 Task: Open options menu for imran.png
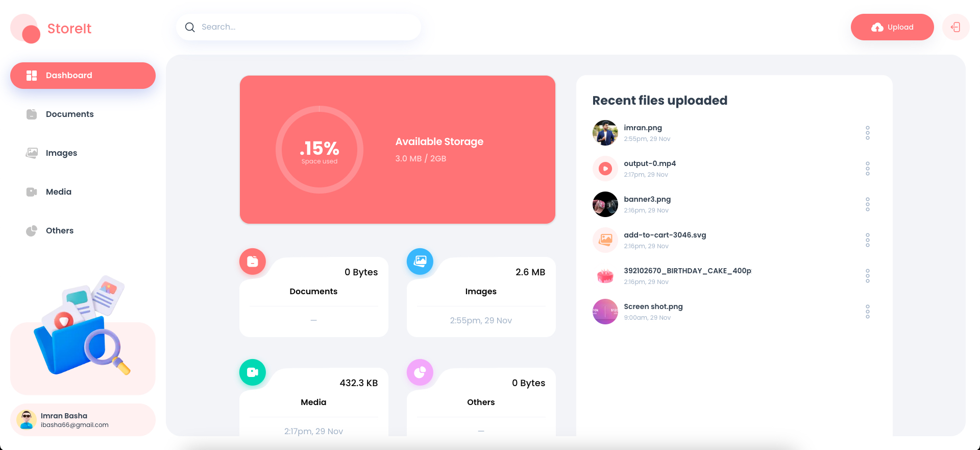867,133
